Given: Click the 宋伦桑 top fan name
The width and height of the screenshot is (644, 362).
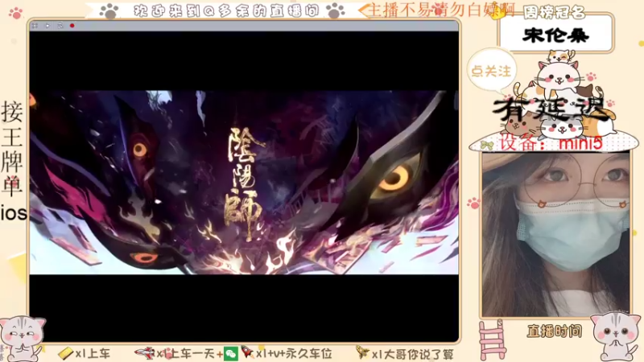Looking at the screenshot, I should point(555,35).
